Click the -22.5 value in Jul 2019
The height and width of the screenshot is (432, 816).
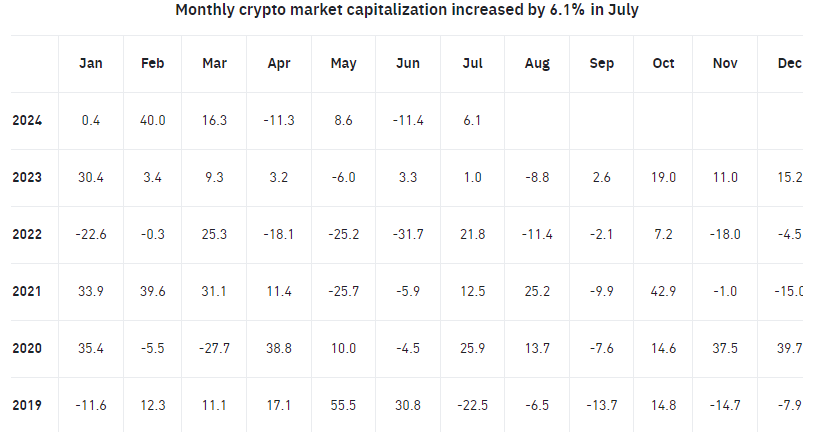point(473,405)
